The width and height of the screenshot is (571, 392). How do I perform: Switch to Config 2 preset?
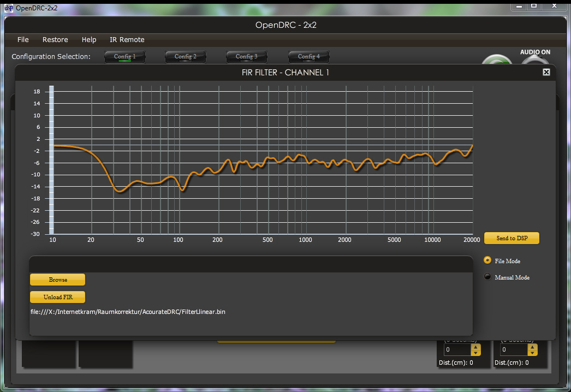click(186, 57)
